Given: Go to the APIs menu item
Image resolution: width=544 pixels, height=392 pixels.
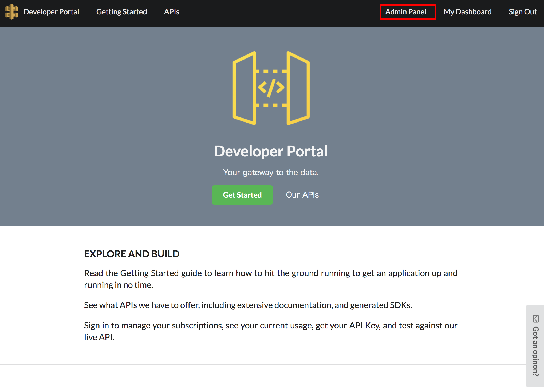Looking at the screenshot, I should (172, 12).
